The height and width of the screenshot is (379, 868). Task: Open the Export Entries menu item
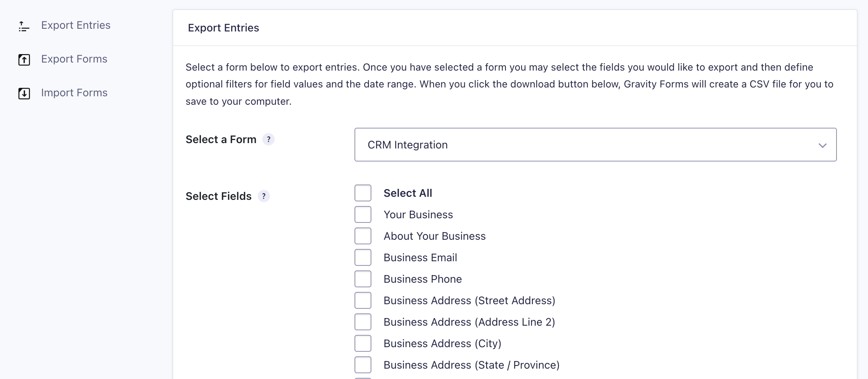point(76,25)
